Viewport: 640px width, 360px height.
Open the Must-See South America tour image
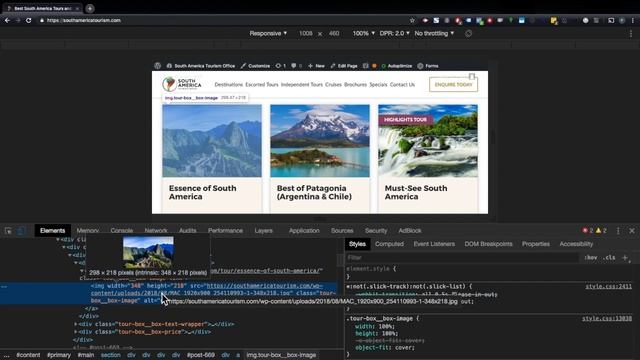pyautogui.click(x=428, y=141)
